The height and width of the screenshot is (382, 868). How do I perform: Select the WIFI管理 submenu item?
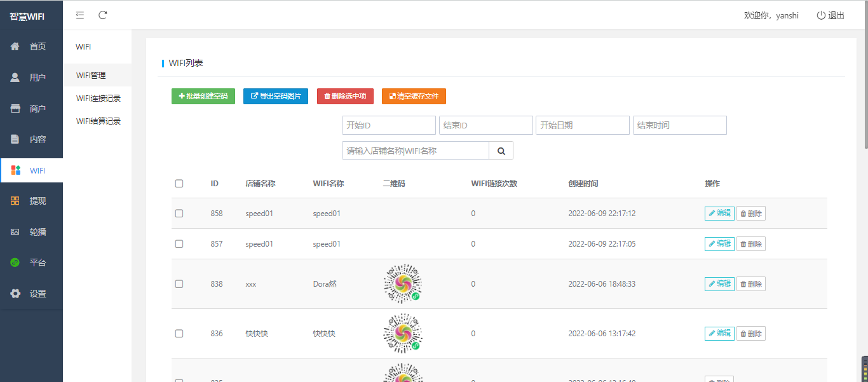pos(97,75)
